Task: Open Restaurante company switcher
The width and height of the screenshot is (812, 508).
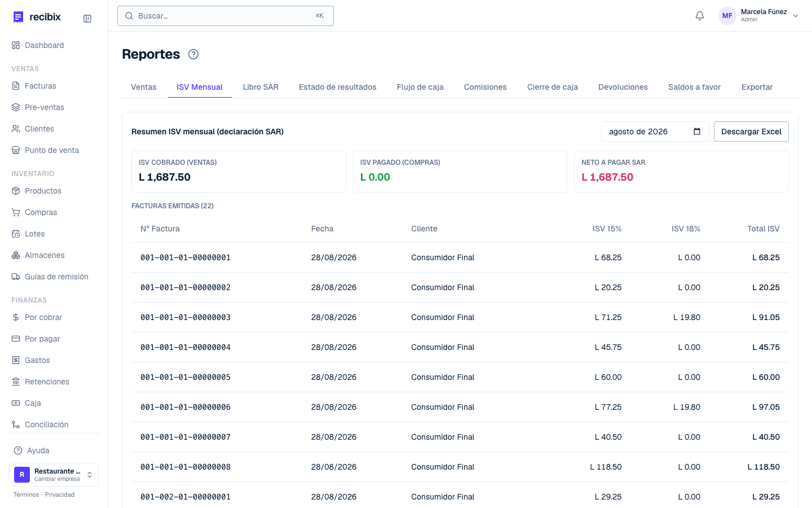Action: (x=54, y=475)
